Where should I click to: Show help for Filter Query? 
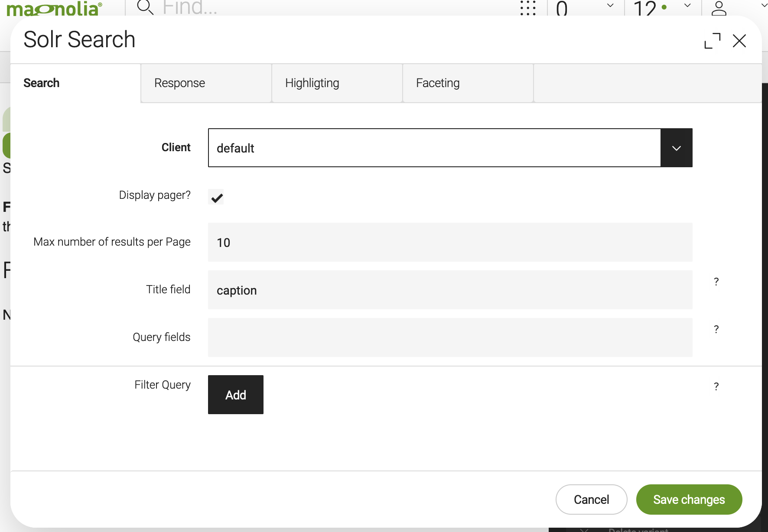[716, 386]
